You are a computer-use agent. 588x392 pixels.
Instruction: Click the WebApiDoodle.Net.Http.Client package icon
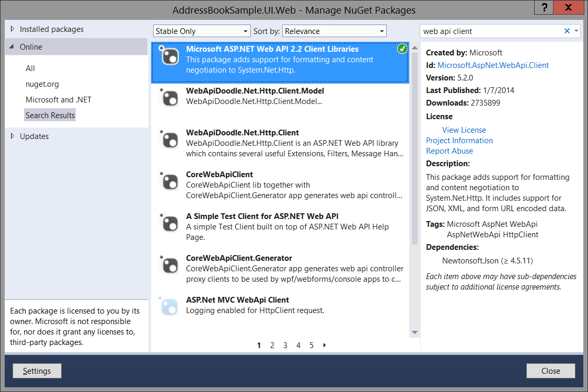tap(169, 140)
